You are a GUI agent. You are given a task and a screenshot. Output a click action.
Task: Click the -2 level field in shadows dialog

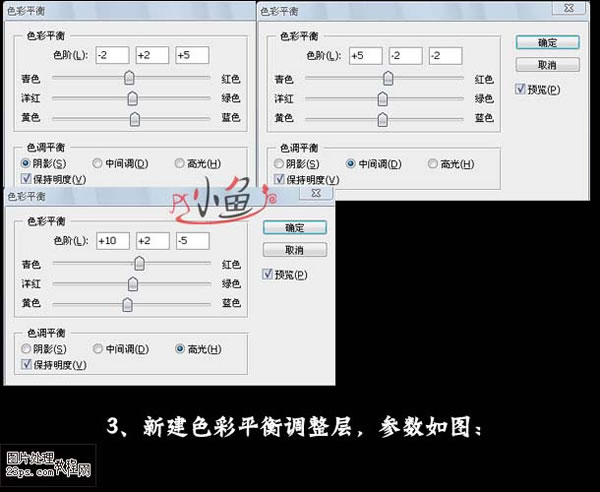[x=112, y=55]
